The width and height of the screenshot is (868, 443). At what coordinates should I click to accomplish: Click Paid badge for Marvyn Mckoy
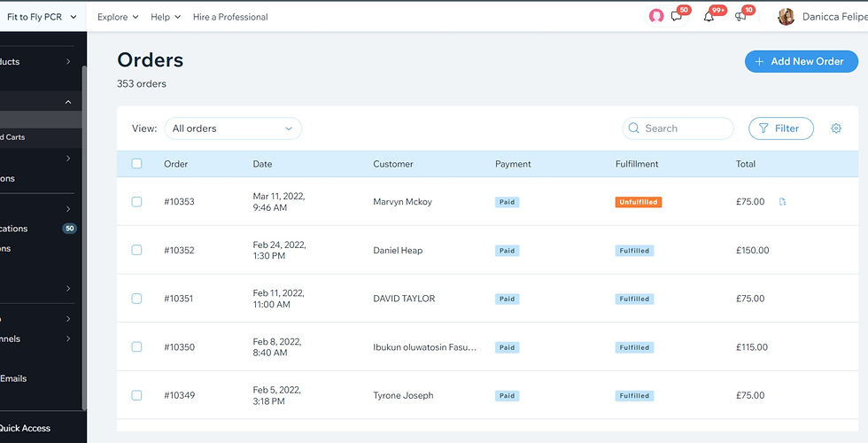coord(507,202)
